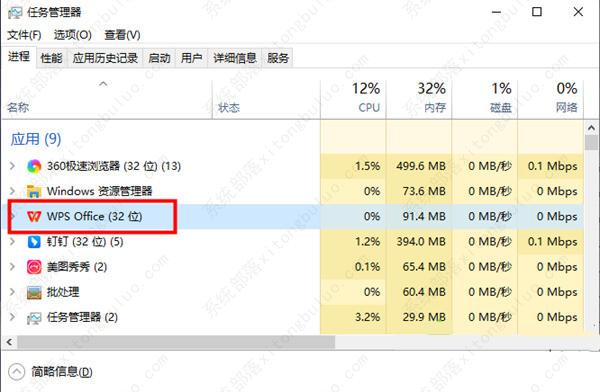Image resolution: width=600 pixels, height=392 pixels.
Task: Click the vertical scrollbar up arrow
Action: (x=592, y=127)
